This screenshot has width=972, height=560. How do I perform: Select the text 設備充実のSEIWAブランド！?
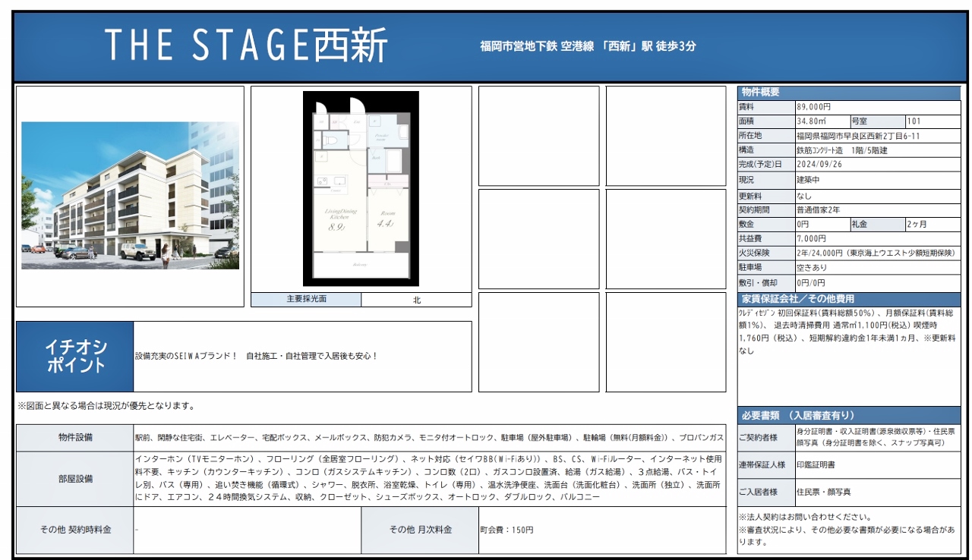pyautogui.click(x=186, y=356)
